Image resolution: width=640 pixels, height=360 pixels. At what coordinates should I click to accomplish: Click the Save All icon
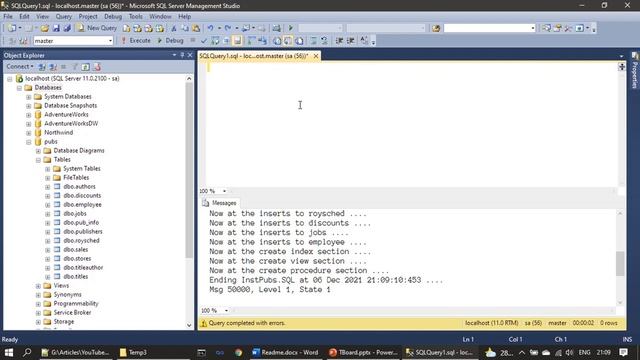pyautogui.click(x=67, y=28)
